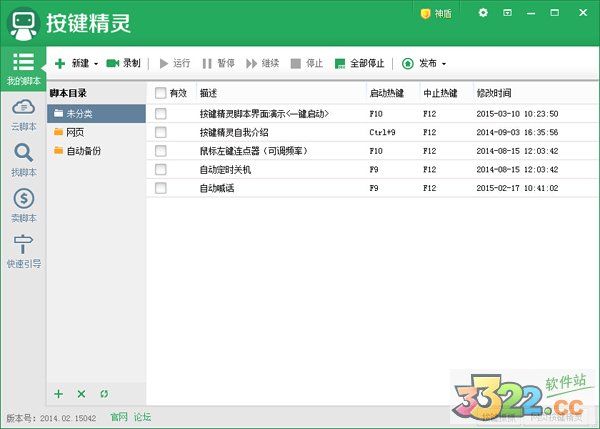This screenshot has width=600, height=429.
Task: Delete the folder using the X icon
Action: click(81, 394)
